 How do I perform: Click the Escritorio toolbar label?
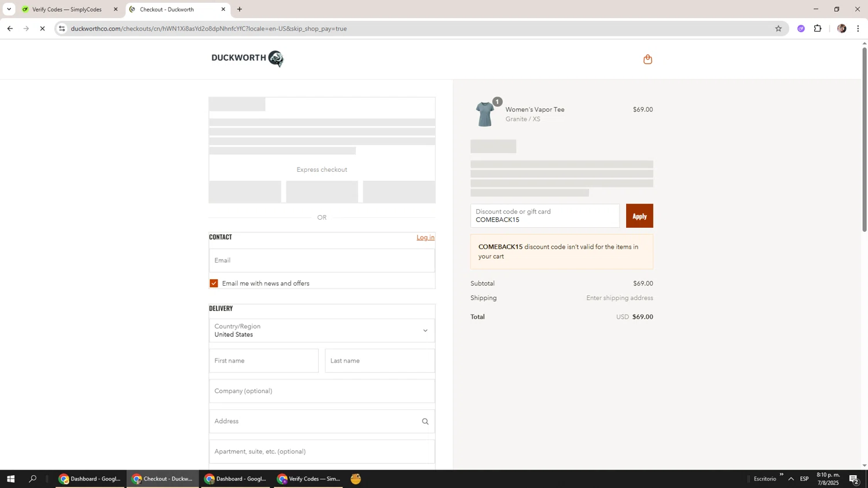pos(765,479)
